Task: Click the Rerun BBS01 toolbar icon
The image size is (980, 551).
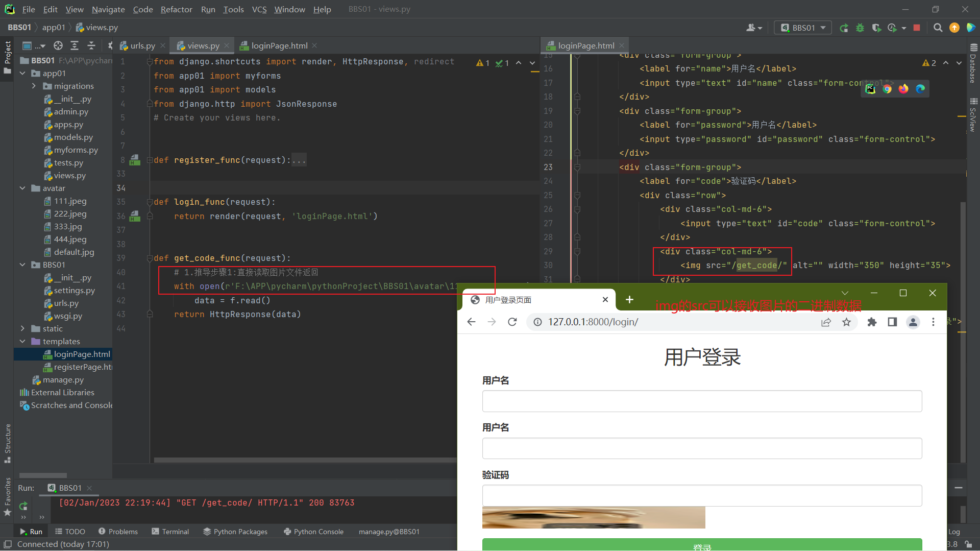Action: point(844,28)
